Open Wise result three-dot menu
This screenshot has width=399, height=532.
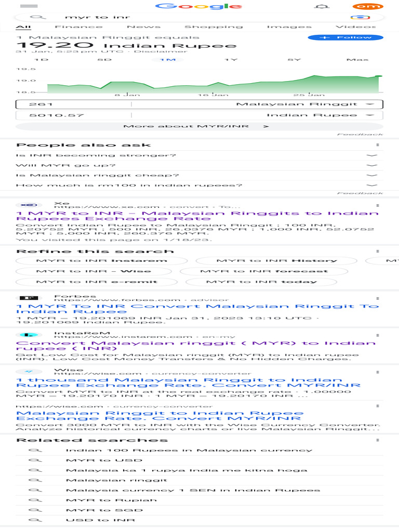378,372
